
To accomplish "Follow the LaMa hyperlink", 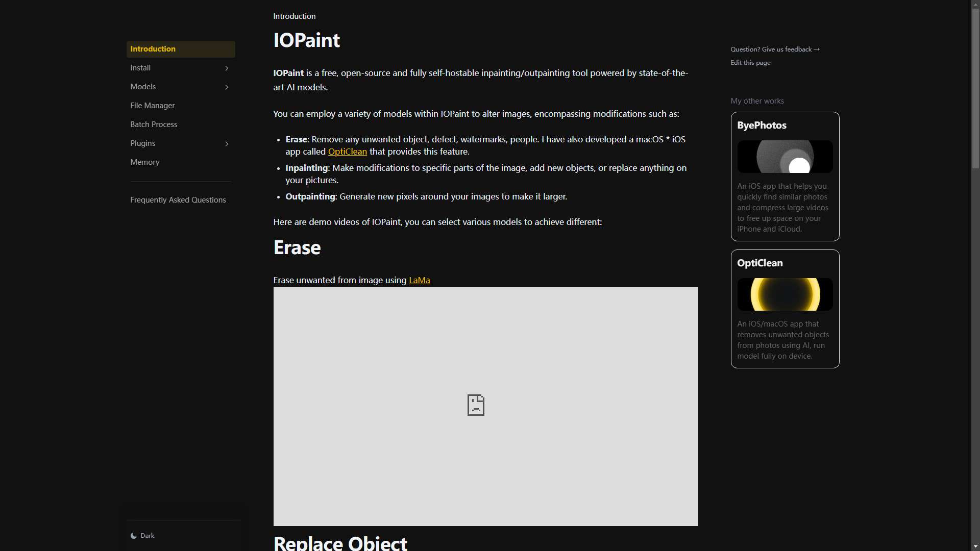I will (x=419, y=281).
